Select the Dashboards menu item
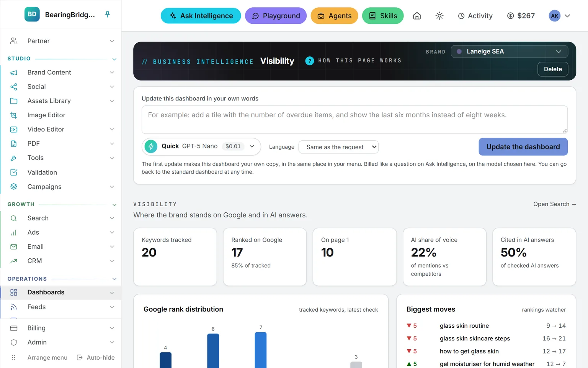This screenshot has height=368, width=588. 61,292
